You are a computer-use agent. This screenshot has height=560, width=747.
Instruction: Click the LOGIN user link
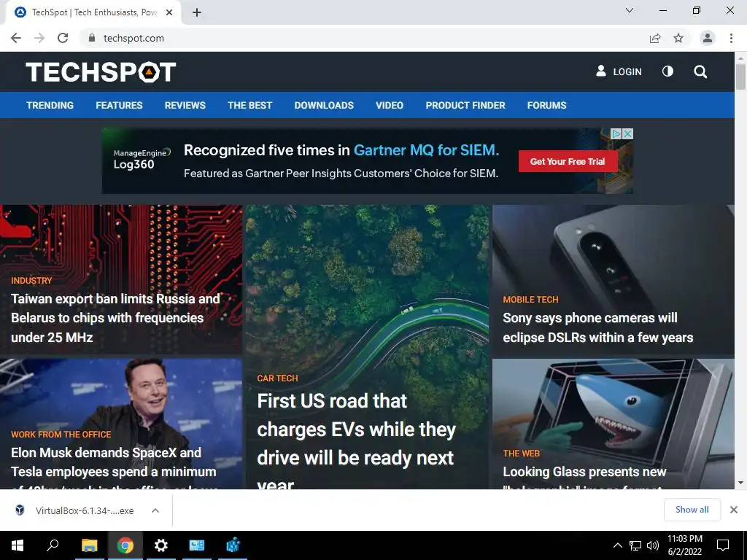619,71
